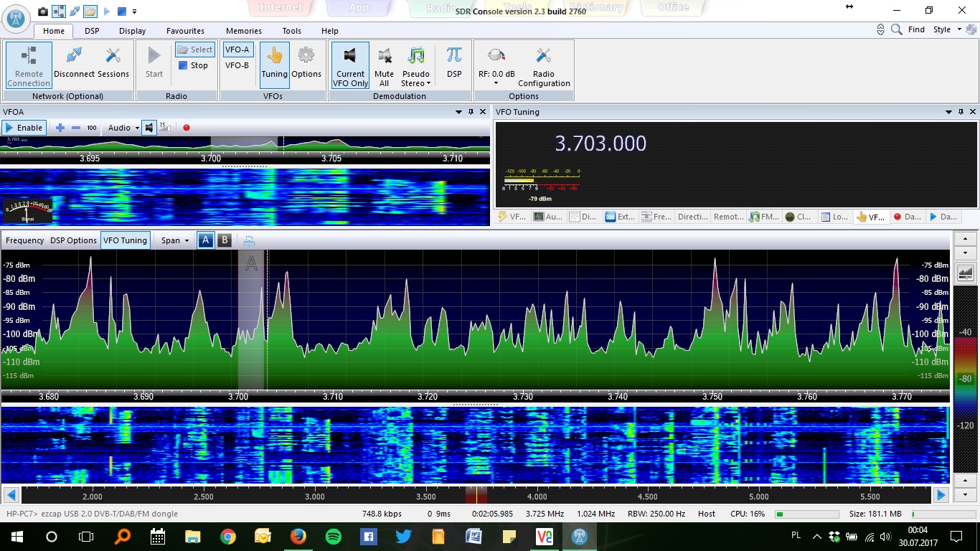
Task: Open the Span dropdown menu
Action: pos(175,240)
